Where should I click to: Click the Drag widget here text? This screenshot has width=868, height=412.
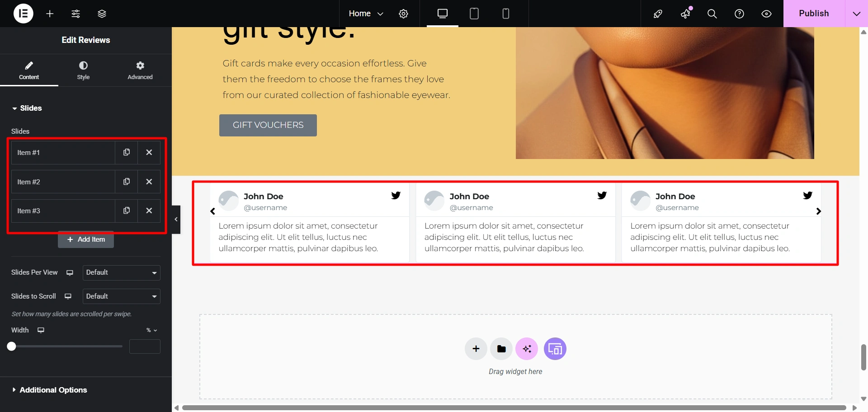coord(515,371)
